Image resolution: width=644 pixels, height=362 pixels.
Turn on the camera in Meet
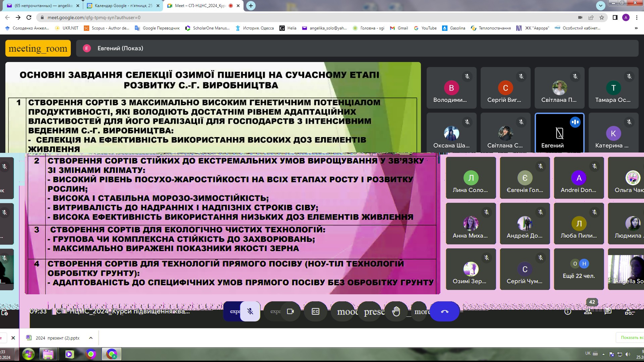[x=290, y=311]
